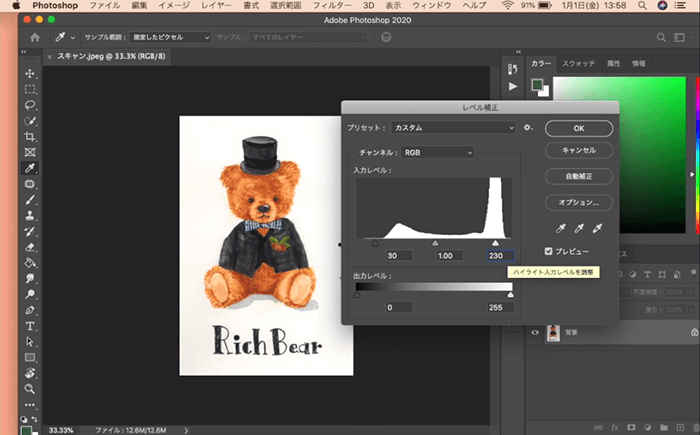This screenshot has height=435, width=700.
Task: Click the 自動補正 button
Action: (579, 176)
